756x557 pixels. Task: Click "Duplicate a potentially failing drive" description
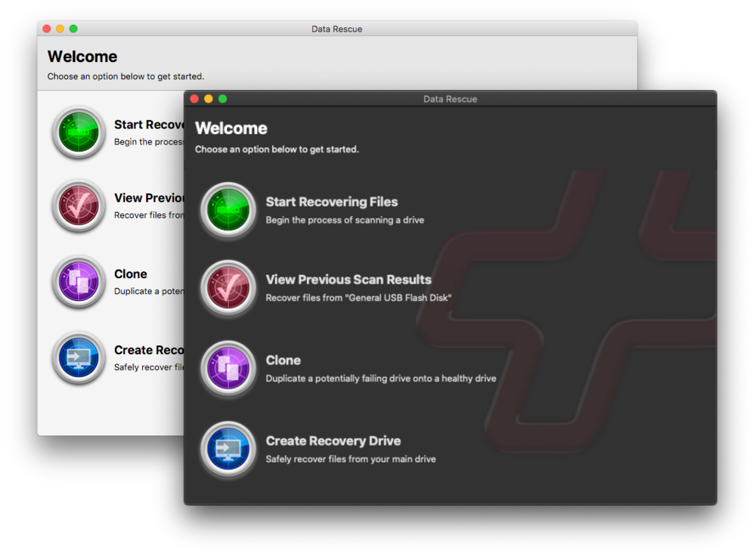[x=381, y=379]
